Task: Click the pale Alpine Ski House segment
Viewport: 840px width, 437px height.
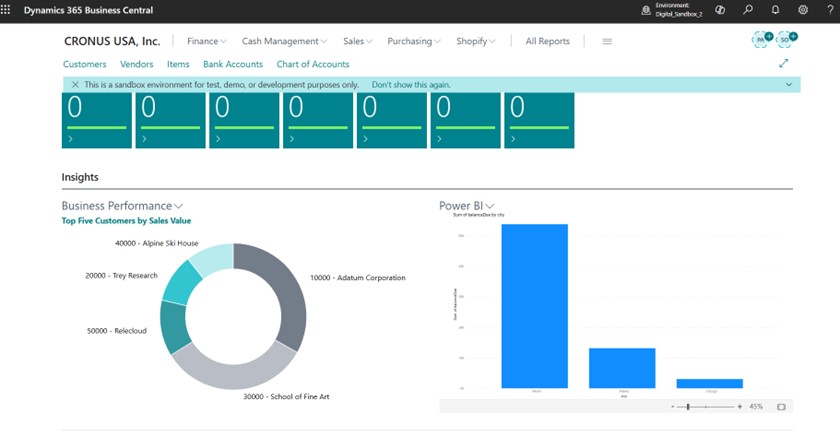Action: 214,257
